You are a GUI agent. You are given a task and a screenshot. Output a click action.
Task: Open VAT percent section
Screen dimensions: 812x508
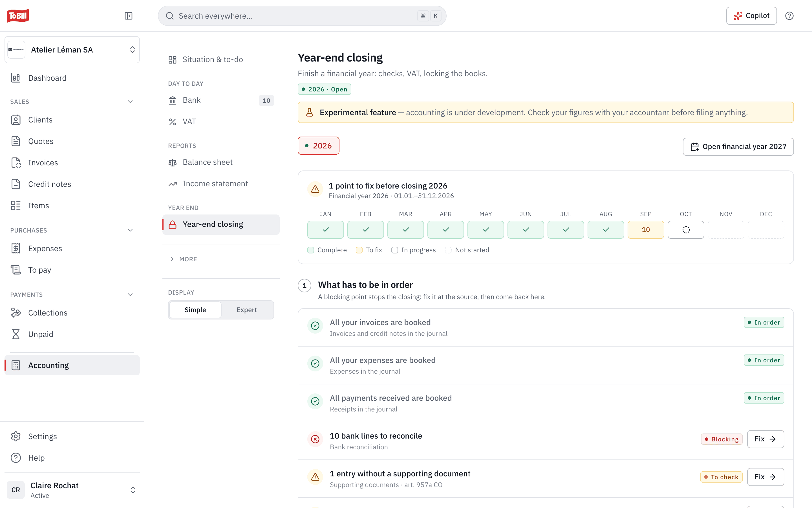coord(221,121)
